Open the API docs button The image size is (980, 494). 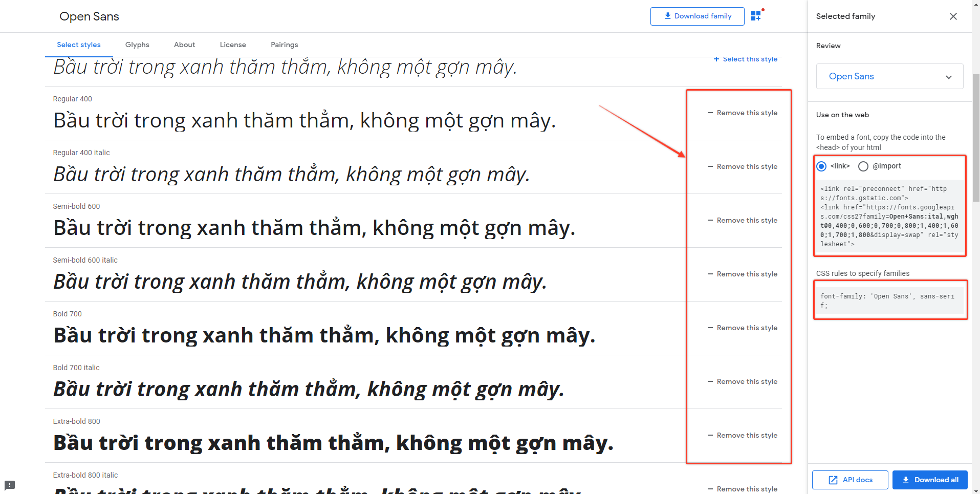point(850,480)
